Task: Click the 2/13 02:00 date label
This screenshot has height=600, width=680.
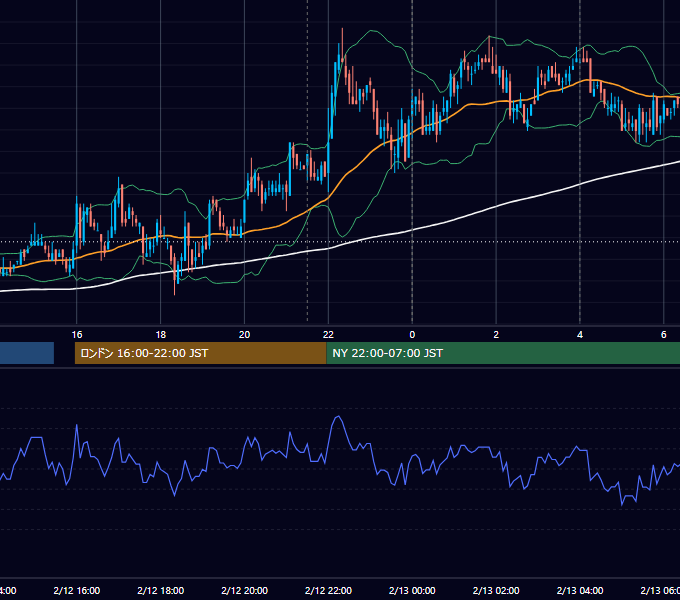Action: tap(496, 590)
